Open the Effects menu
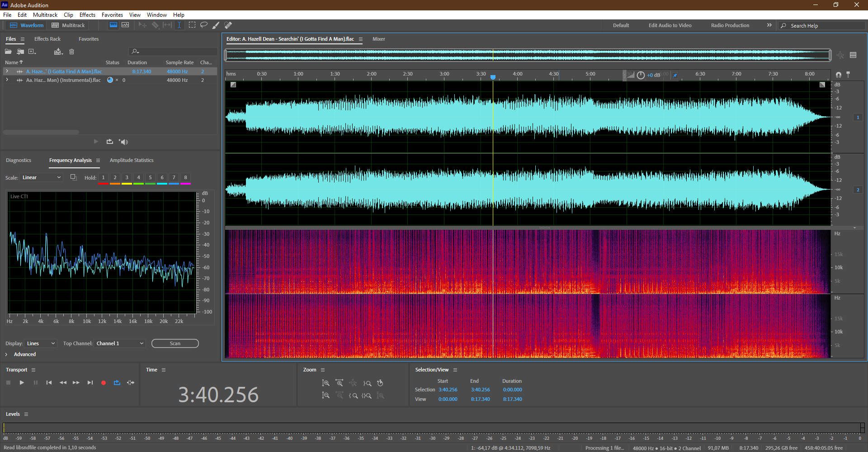Image resolution: width=868 pixels, height=452 pixels. tap(87, 14)
